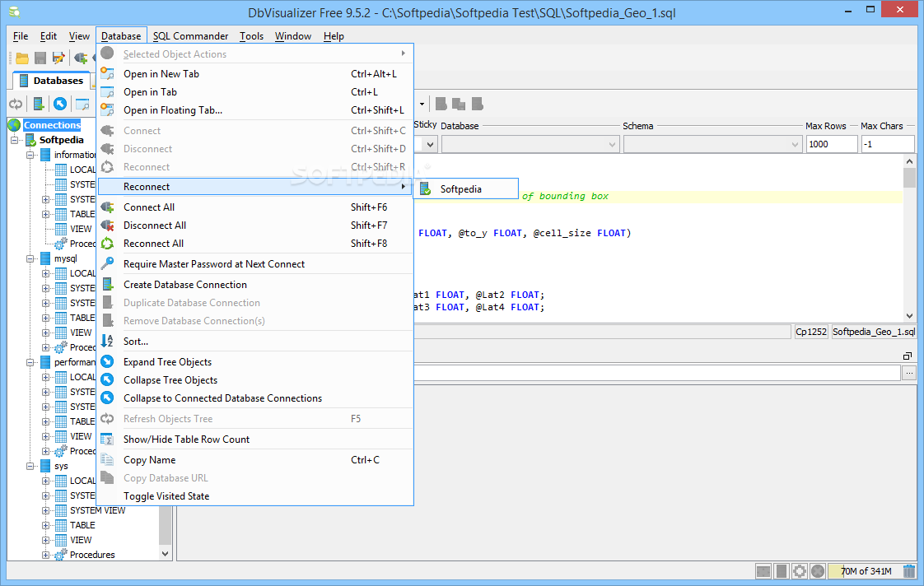The width and height of the screenshot is (924, 586).
Task: Select the Procedures item under sys
Action: click(92, 555)
